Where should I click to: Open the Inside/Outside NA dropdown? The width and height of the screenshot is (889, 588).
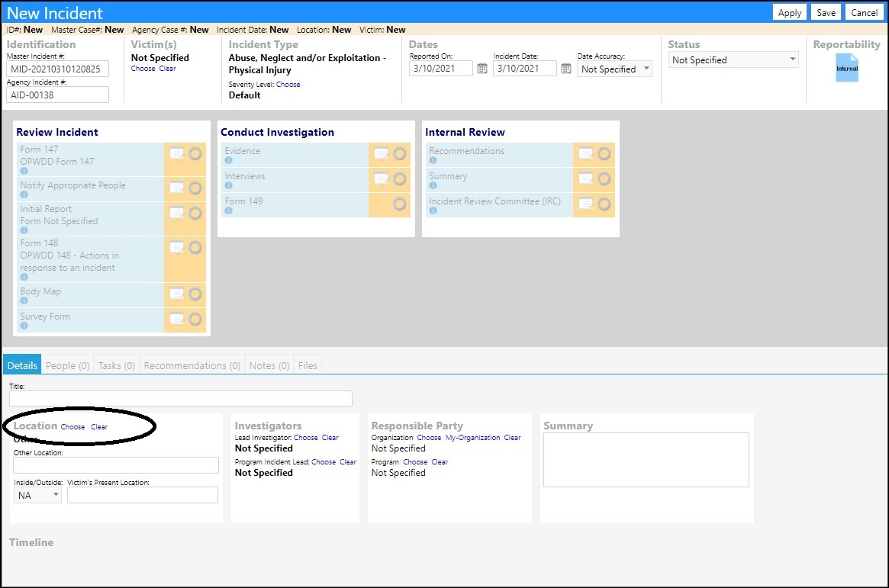37,495
